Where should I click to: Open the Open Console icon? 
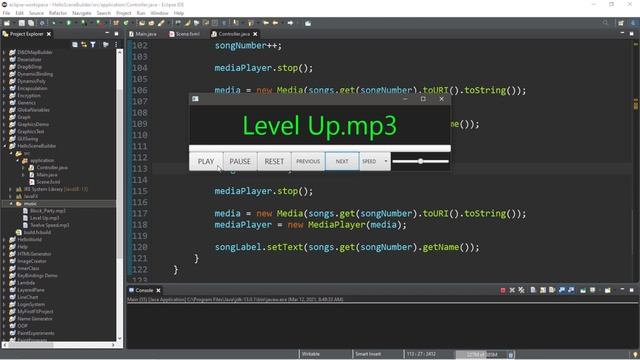pyautogui.click(x=608, y=290)
